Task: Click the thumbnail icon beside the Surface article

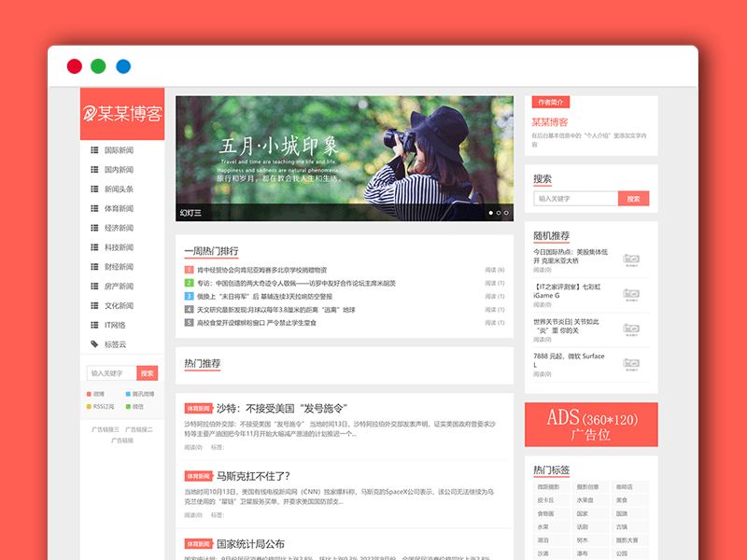Action: click(x=631, y=364)
